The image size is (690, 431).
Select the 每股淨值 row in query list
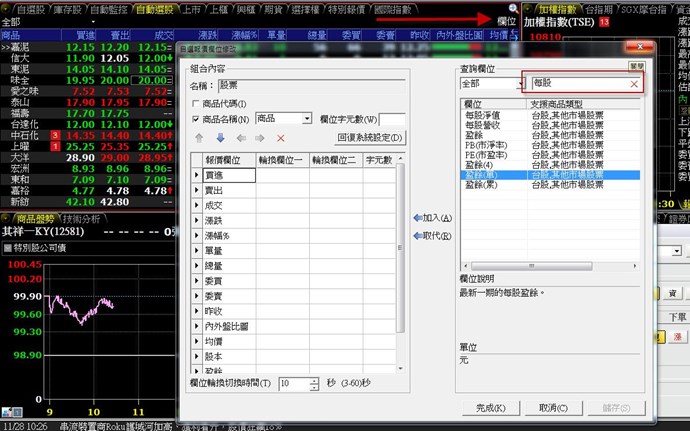(550, 115)
